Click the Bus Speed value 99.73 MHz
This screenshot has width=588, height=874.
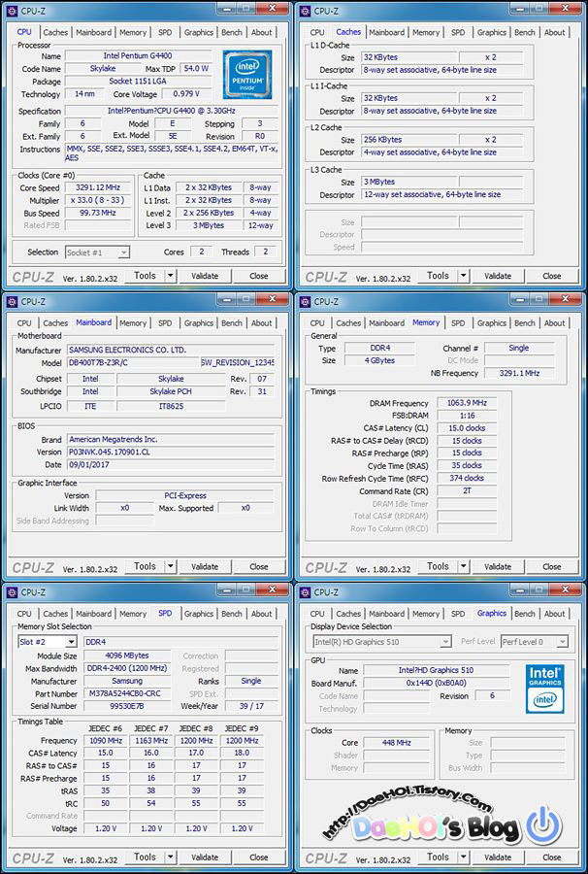[x=98, y=213]
